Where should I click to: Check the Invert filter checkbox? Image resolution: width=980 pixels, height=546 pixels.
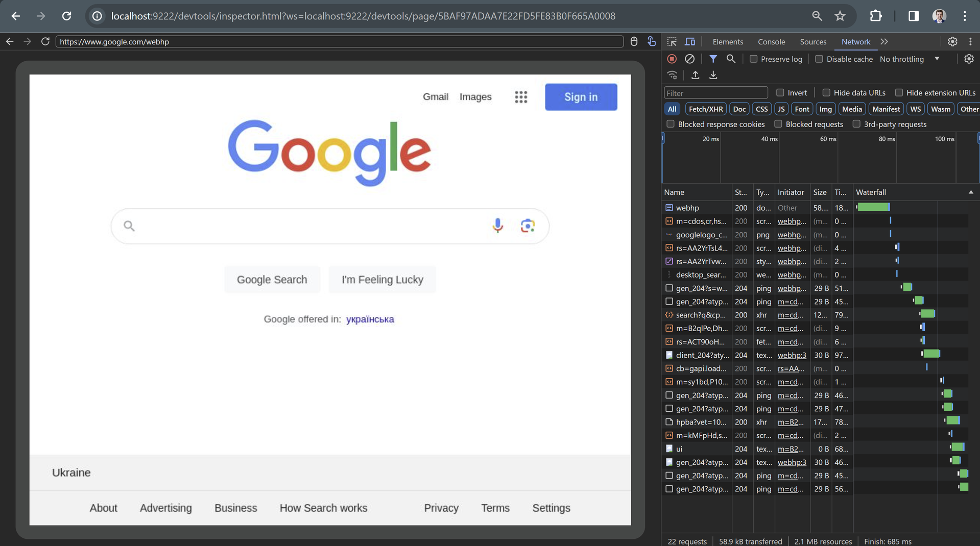point(780,93)
